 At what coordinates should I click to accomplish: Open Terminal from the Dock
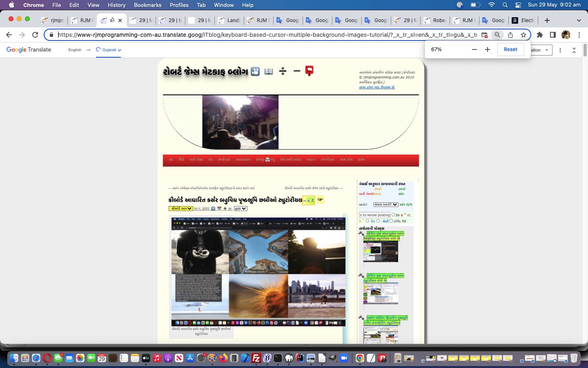click(x=278, y=358)
